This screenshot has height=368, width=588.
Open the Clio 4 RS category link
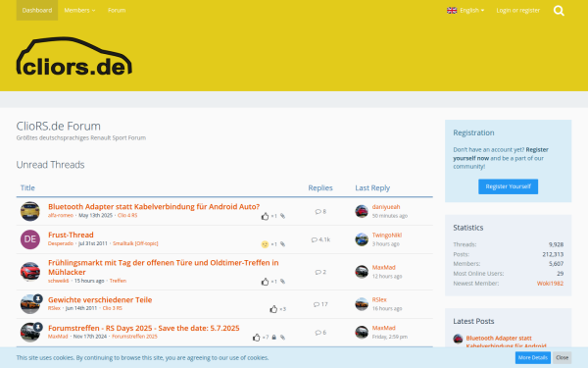click(x=127, y=216)
